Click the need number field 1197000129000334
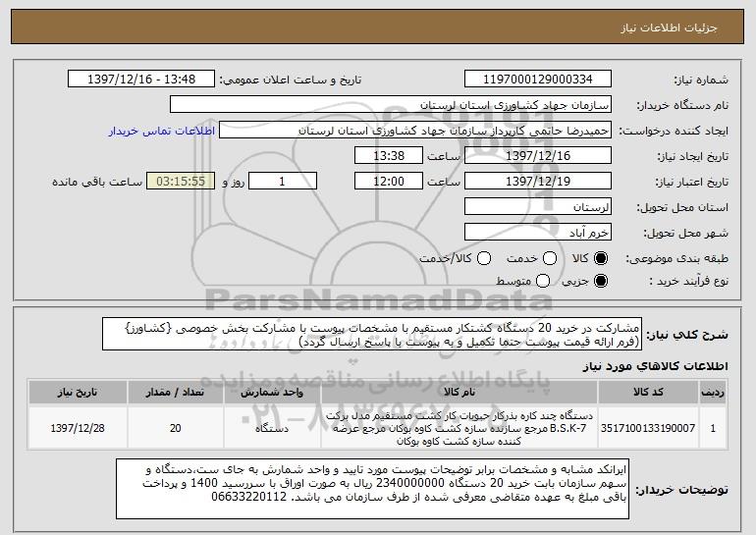 click(x=538, y=80)
